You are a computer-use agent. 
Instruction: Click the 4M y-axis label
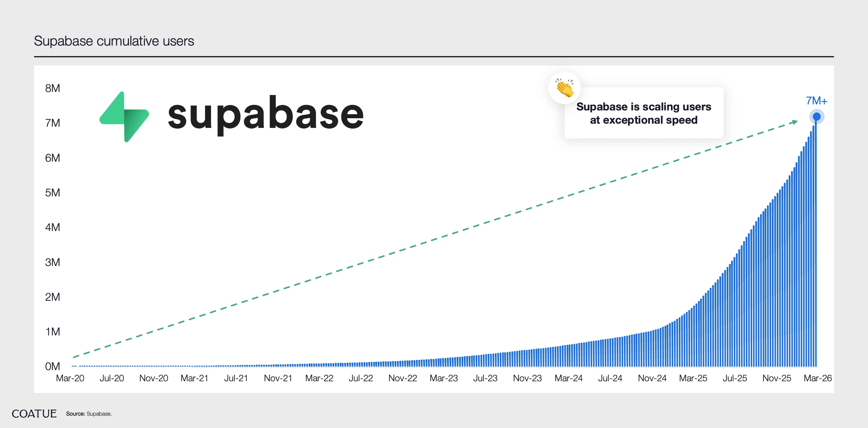[x=52, y=227]
